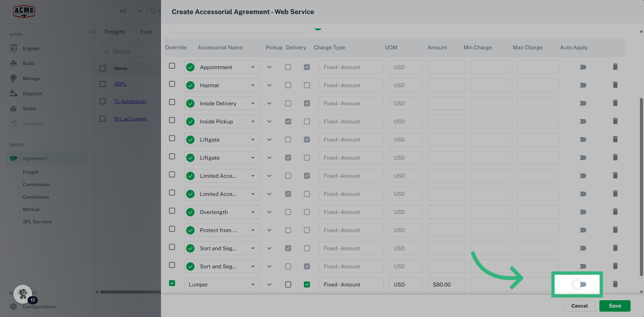Remove the Appointment row with trash icon
The width and height of the screenshot is (644, 317).
click(615, 67)
